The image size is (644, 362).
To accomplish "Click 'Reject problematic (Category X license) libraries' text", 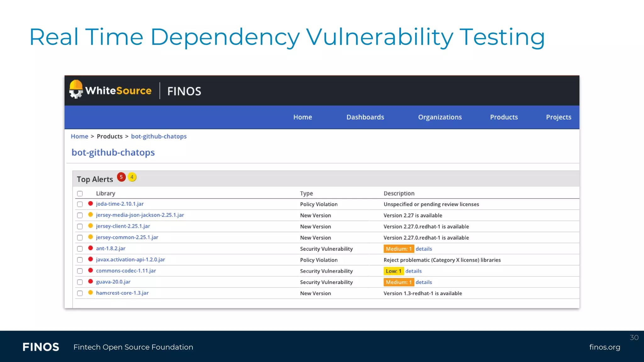I will click(442, 260).
